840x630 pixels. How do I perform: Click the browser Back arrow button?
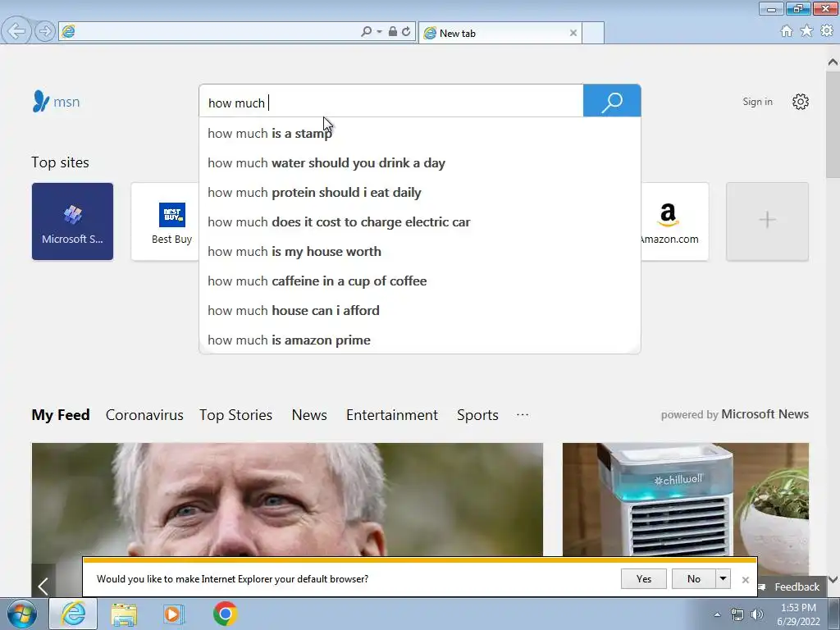coord(16,31)
